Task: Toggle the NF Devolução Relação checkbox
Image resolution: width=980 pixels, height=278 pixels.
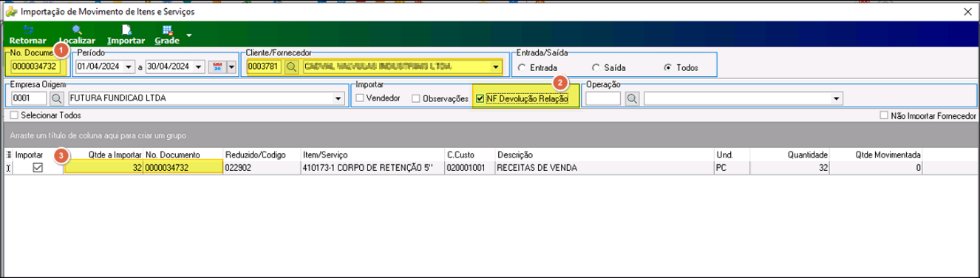Action: (481, 98)
